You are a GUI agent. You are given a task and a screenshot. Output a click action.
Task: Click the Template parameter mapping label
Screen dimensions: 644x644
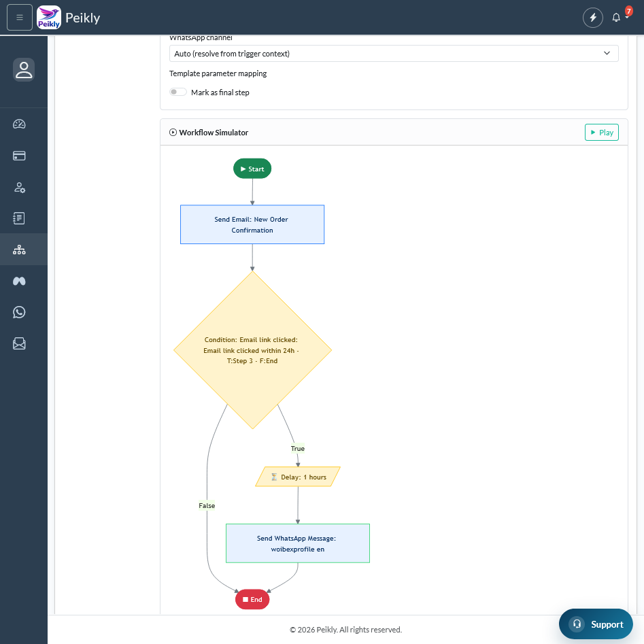(218, 73)
